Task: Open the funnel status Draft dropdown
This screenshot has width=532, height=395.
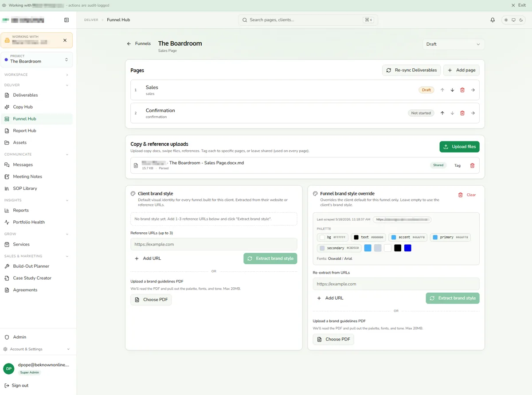Action: point(453,44)
